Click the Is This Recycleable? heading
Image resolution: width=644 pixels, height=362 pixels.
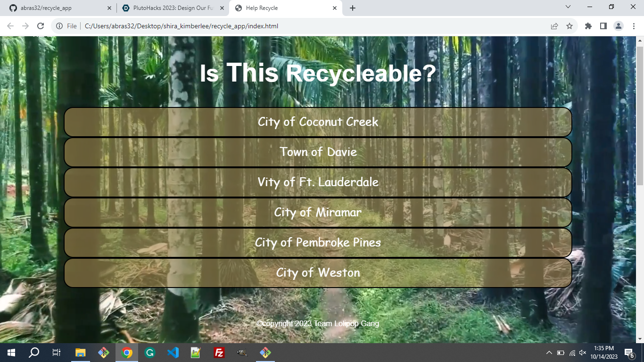[x=318, y=73]
